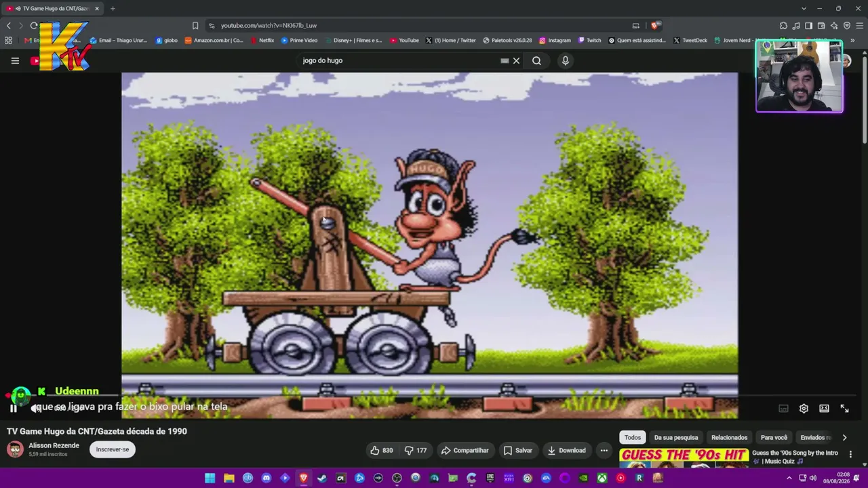Open video settings gear
868x488 pixels.
tap(804, 408)
